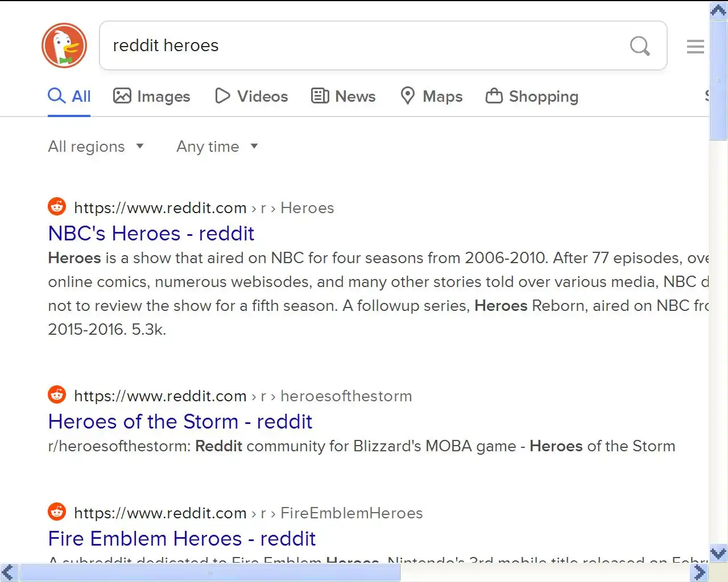
Task: Go to the Shopping tab
Action: [532, 96]
